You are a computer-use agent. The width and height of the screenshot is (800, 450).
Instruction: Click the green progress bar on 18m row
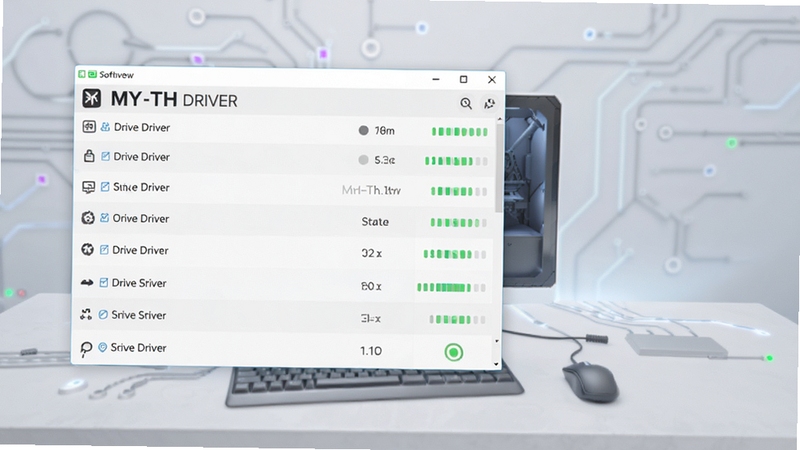coord(459,132)
